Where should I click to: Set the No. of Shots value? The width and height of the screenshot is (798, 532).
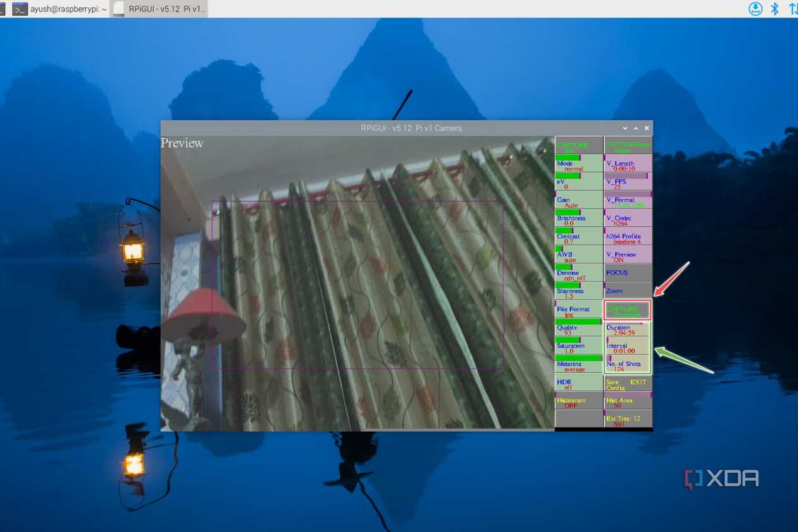coord(628,365)
